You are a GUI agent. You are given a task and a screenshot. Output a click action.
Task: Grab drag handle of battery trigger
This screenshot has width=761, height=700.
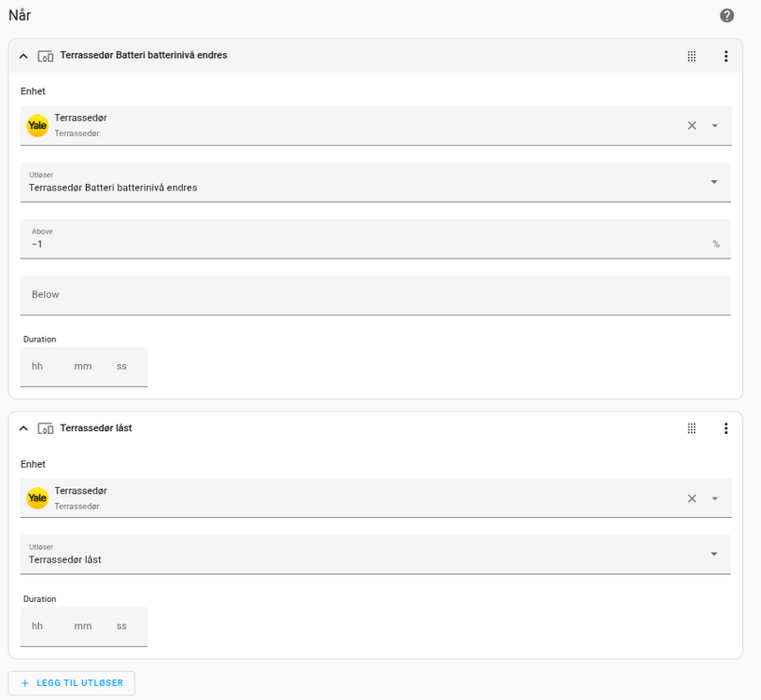click(692, 56)
